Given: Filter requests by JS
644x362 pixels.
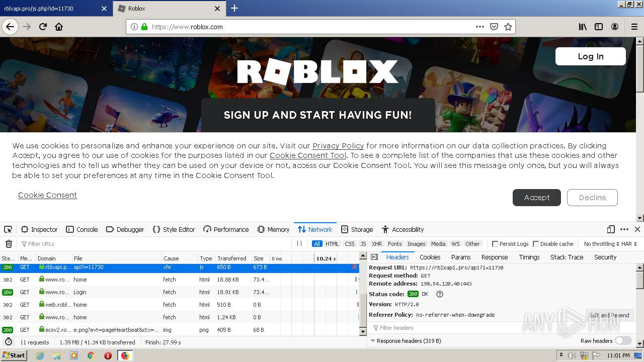Looking at the screenshot, I should (x=363, y=244).
